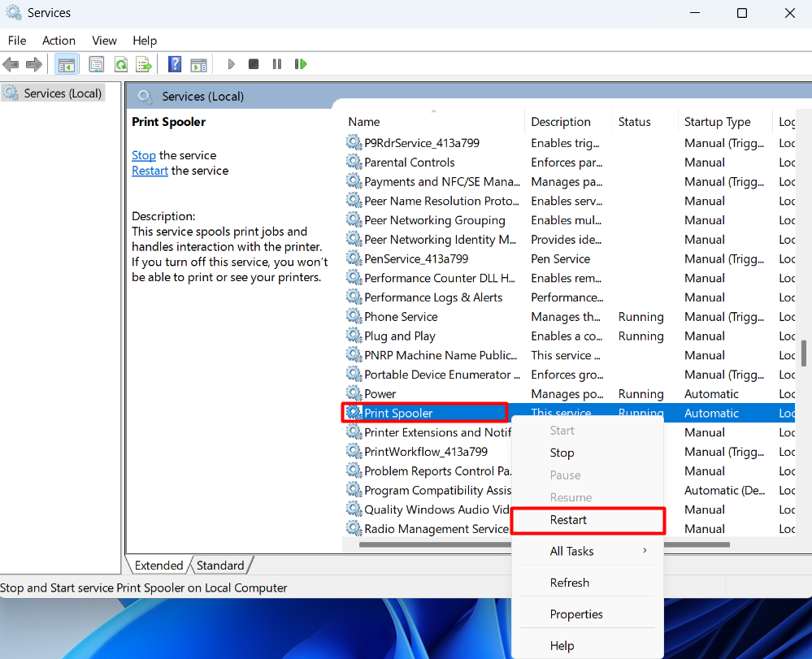
Task: Click the Forward arrow toolbar icon
Action: pyautogui.click(x=33, y=65)
